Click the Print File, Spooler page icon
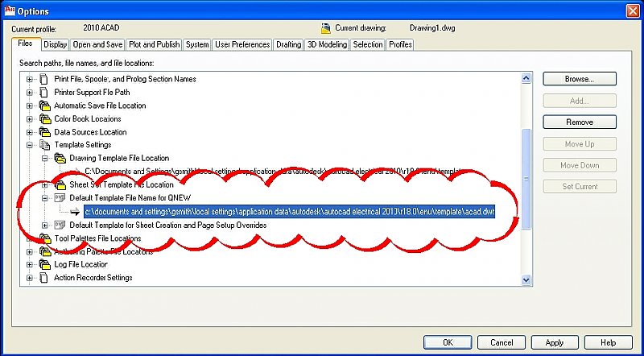Image resolution: width=644 pixels, height=356 pixels. (x=43, y=79)
